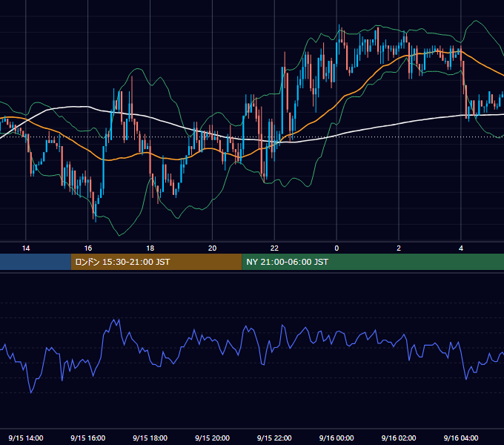
Task: Click the 9/15 20:00 time label
Action: [x=212, y=438]
